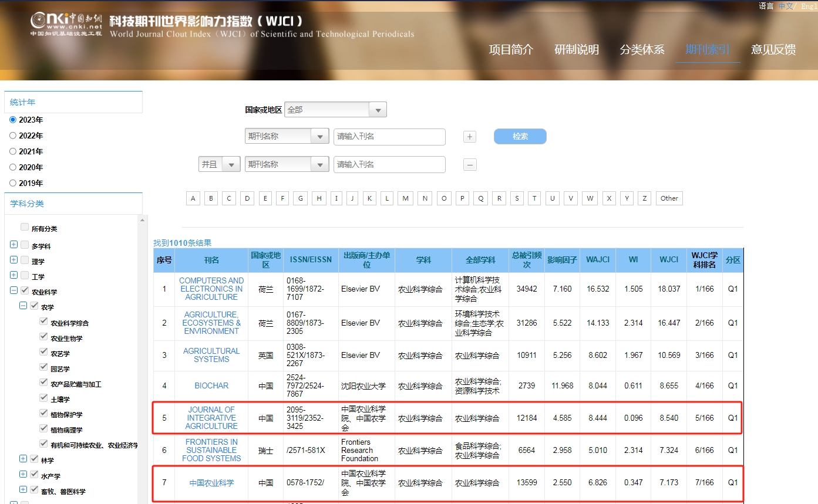Toggle the 多学科 checkbox

(25, 245)
